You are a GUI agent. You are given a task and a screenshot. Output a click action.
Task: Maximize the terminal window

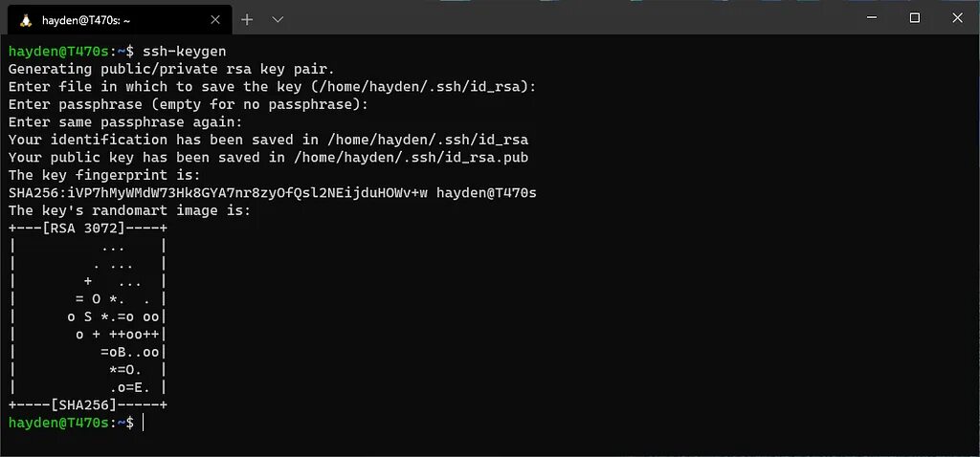click(x=914, y=18)
